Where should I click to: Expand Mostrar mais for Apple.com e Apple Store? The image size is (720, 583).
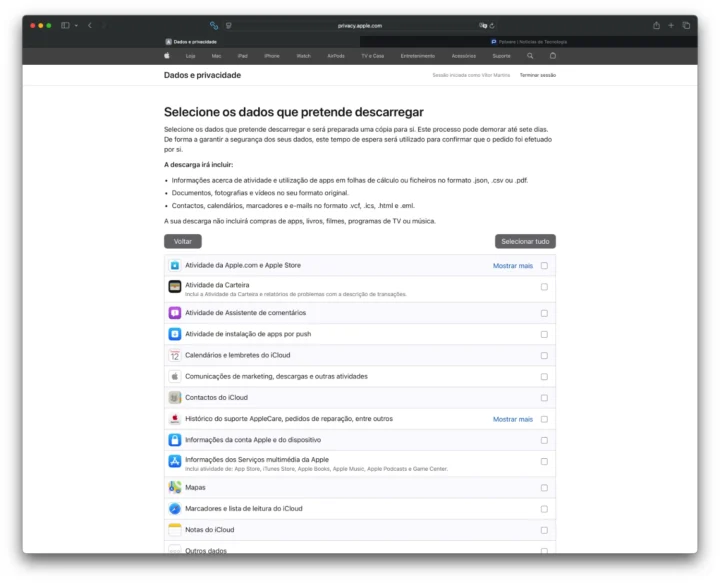point(512,266)
